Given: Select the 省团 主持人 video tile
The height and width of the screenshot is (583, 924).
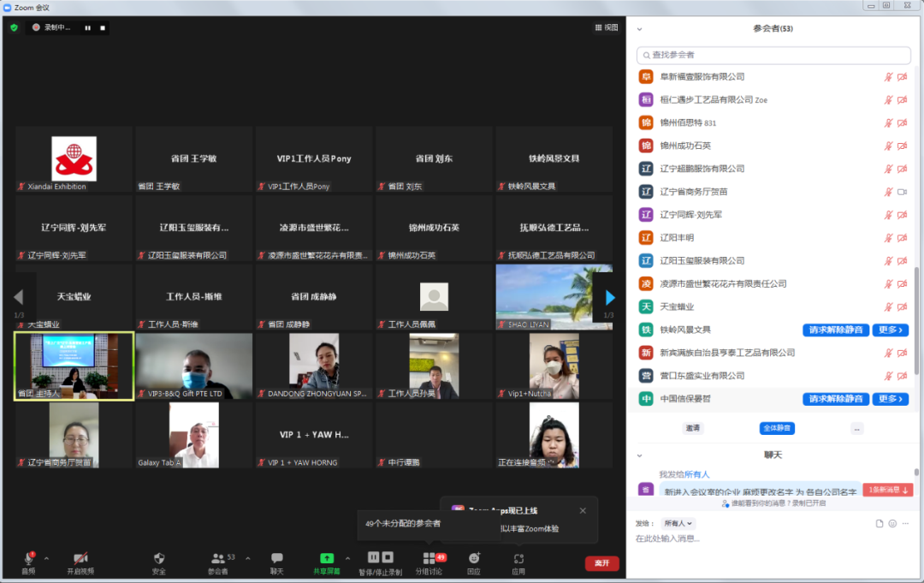Looking at the screenshot, I should (74, 366).
